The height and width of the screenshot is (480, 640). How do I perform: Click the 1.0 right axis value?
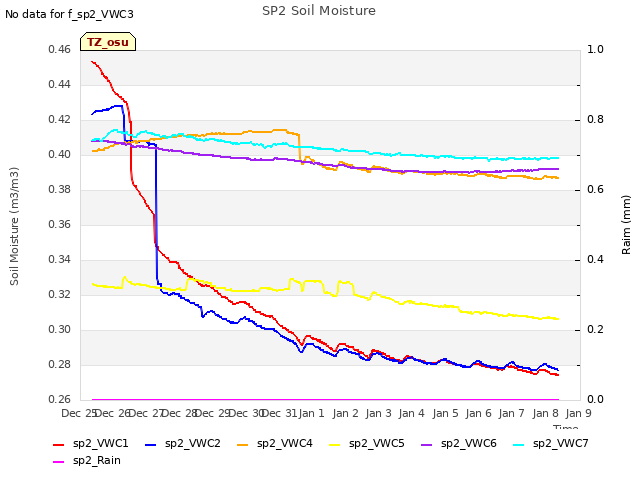point(595,49)
